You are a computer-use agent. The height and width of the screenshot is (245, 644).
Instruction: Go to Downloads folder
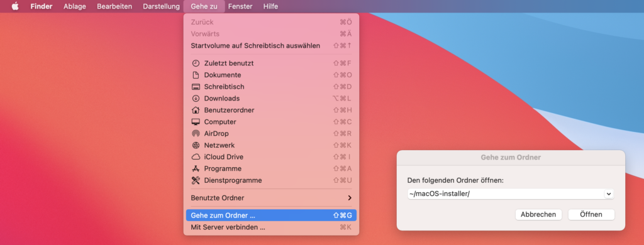click(x=271, y=99)
